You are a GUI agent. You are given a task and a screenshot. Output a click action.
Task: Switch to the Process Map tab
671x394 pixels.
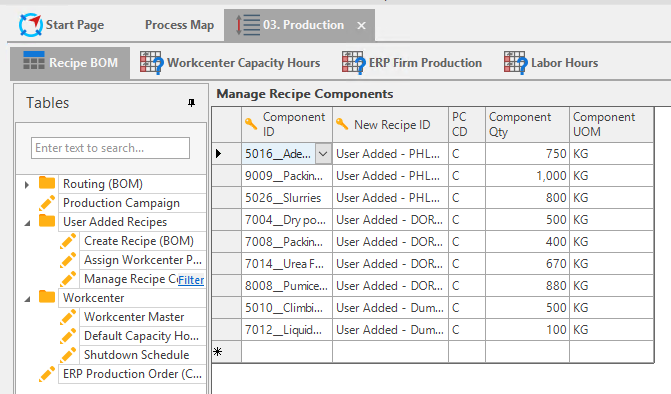tap(179, 25)
